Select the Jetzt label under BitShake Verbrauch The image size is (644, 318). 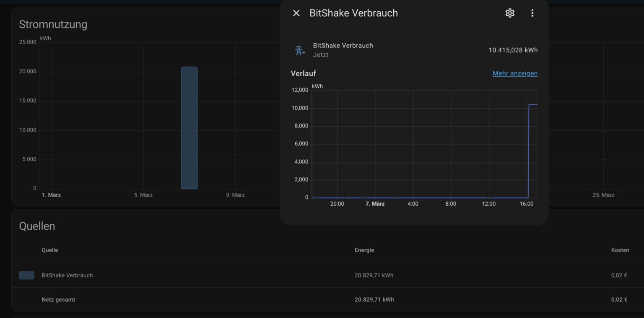(x=321, y=54)
